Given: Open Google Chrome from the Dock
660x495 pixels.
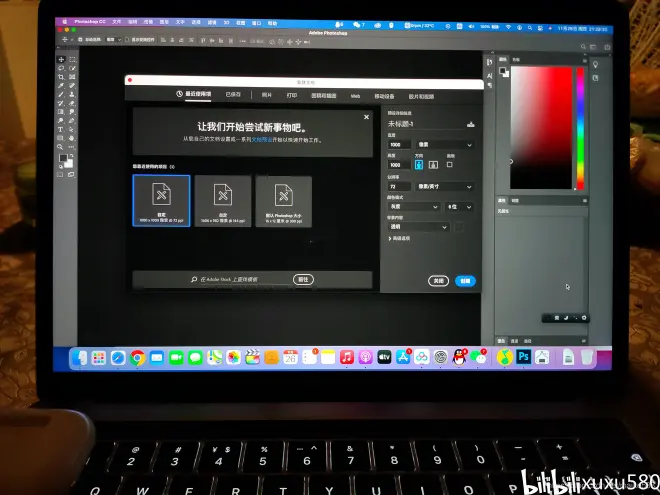Looking at the screenshot, I should pos(138,358).
